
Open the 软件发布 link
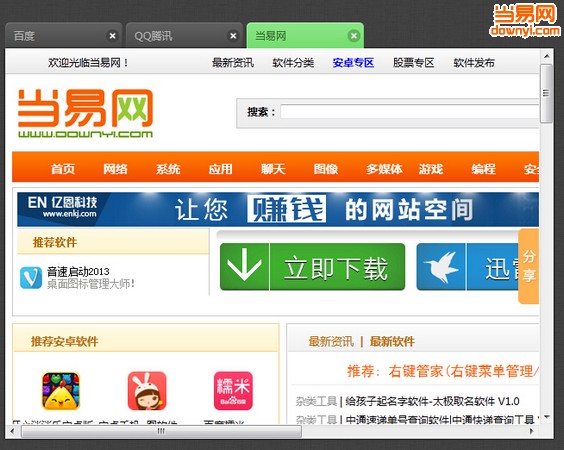tap(474, 63)
